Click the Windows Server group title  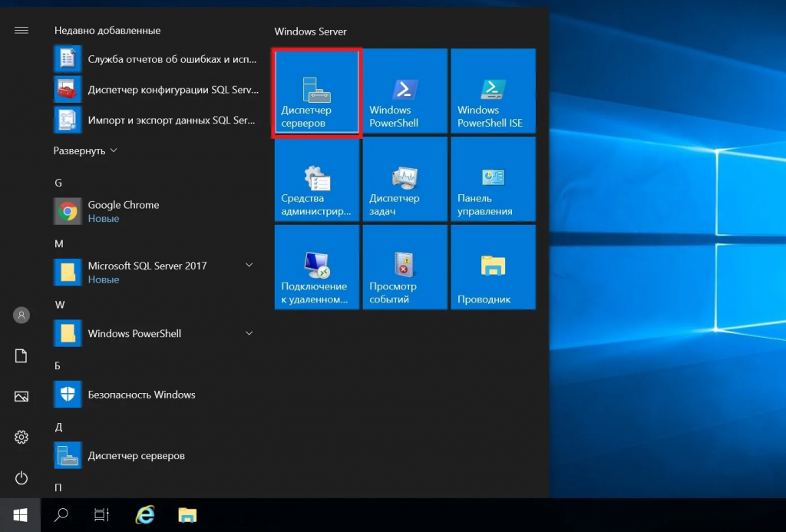point(310,31)
